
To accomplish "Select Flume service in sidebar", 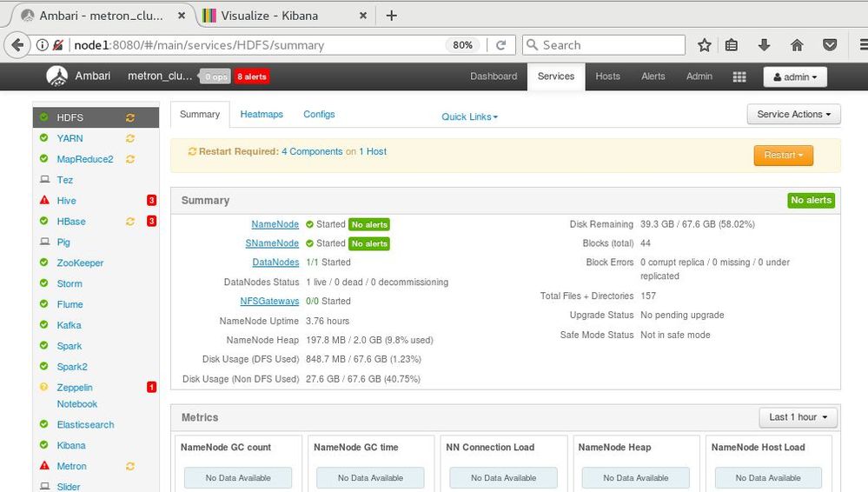I will [x=70, y=305].
